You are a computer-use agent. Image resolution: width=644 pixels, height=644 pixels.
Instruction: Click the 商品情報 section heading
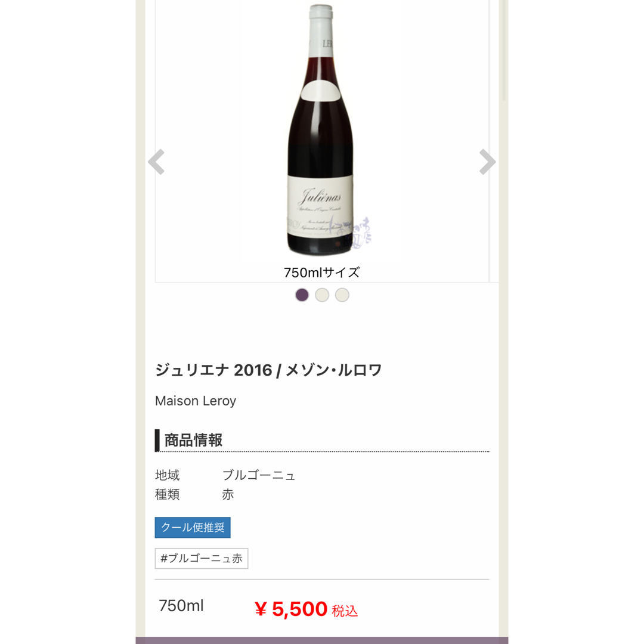pyautogui.click(x=193, y=440)
